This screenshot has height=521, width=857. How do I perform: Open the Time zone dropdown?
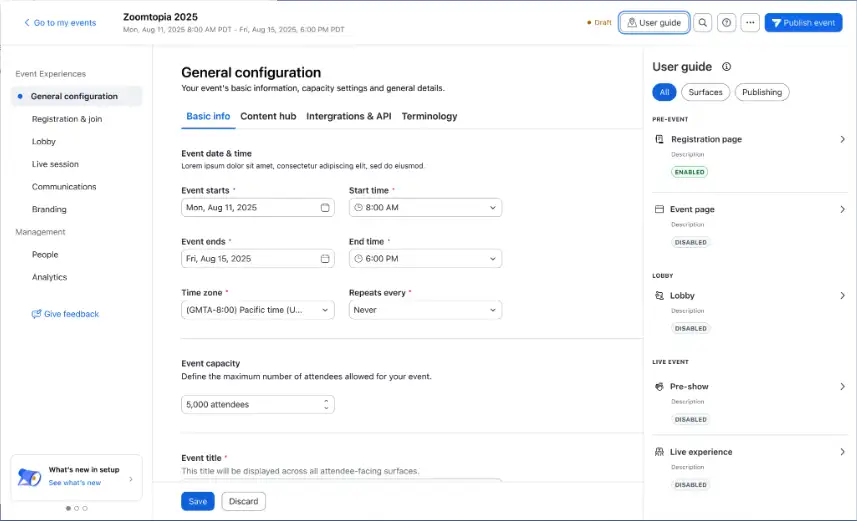pyautogui.click(x=257, y=310)
